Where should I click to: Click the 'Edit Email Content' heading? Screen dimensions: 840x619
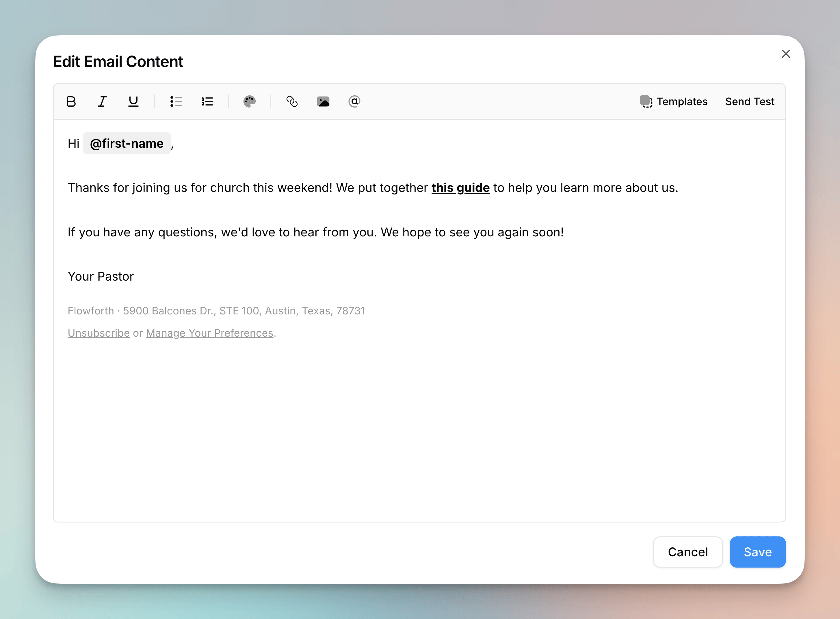(x=118, y=62)
